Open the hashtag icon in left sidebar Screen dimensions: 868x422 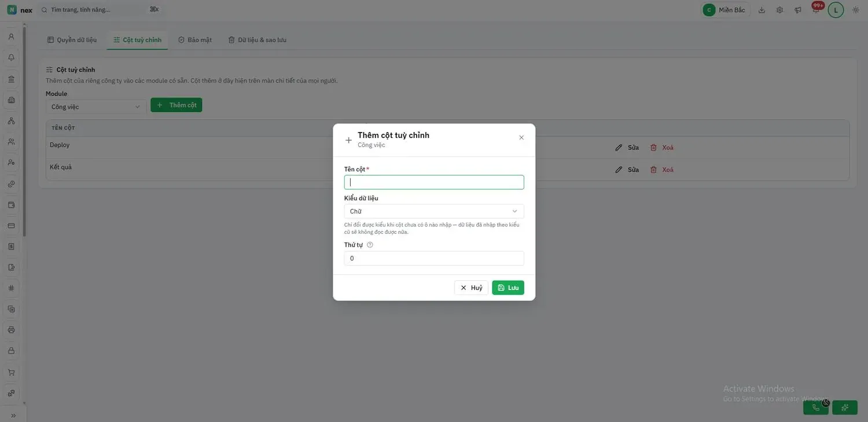pyautogui.click(x=11, y=288)
